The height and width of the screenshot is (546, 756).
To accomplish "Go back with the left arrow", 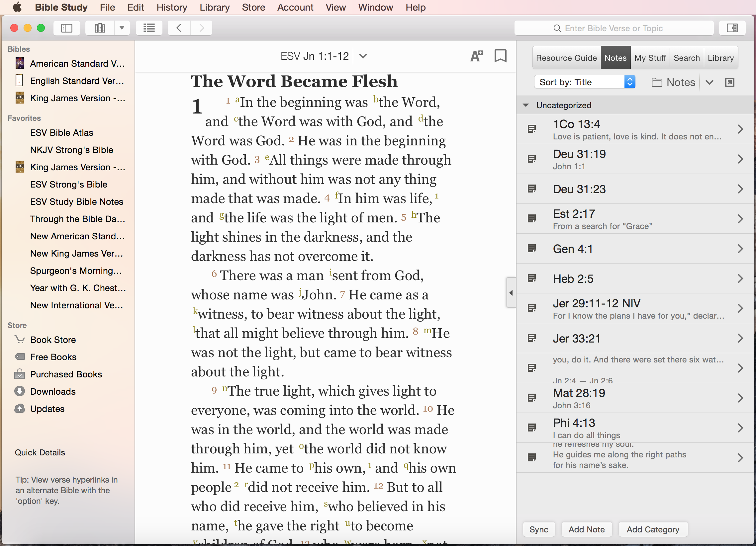I will (179, 28).
